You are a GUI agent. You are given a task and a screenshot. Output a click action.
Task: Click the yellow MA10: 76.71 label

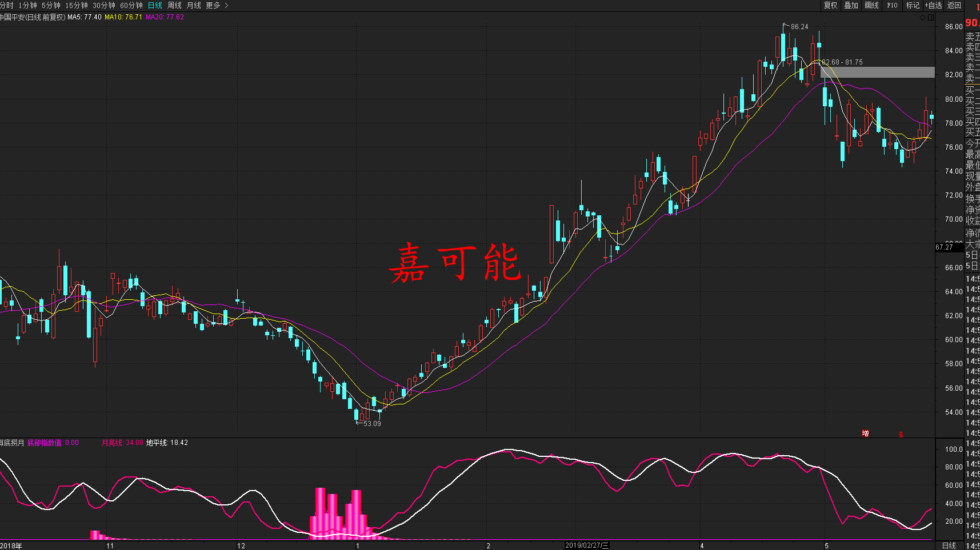[x=123, y=17]
